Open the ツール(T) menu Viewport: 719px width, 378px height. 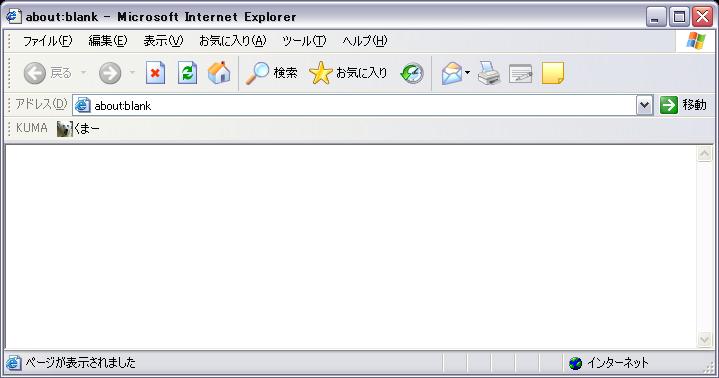pos(304,41)
